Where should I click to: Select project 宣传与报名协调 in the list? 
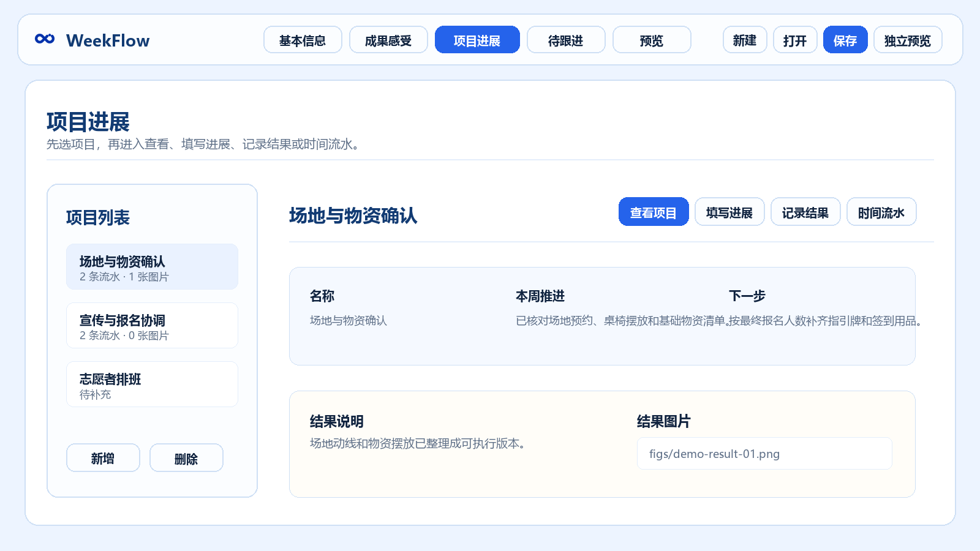point(152,326)
